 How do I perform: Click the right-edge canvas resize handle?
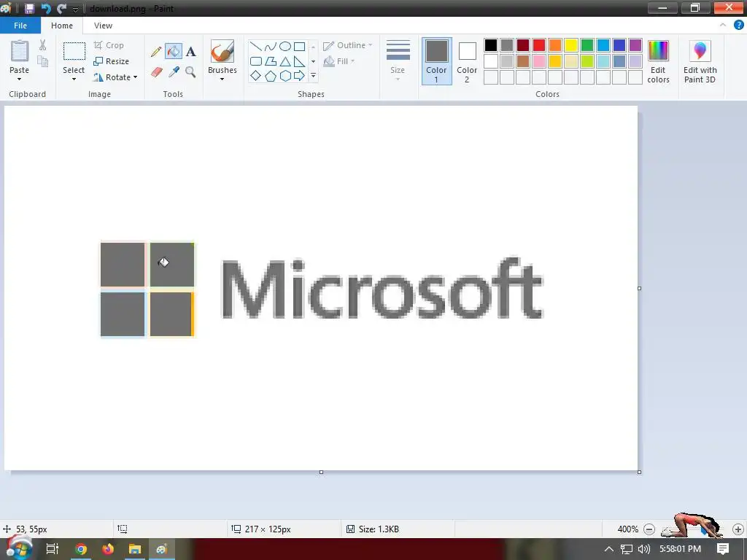639,288
